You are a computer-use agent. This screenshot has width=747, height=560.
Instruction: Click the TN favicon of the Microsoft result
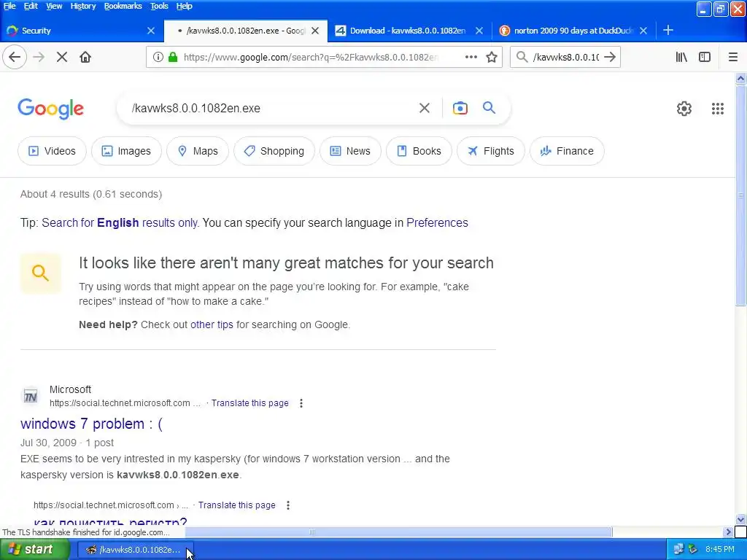[x=31, y=396]
